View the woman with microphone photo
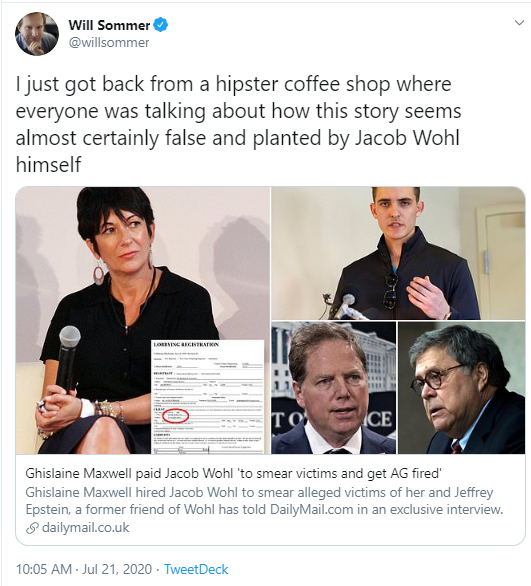 [143, 320]
